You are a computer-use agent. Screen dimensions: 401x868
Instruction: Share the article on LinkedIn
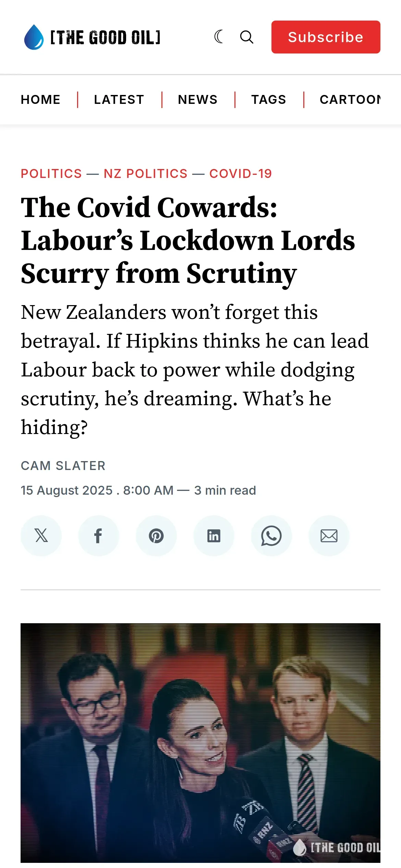[214, 535]
